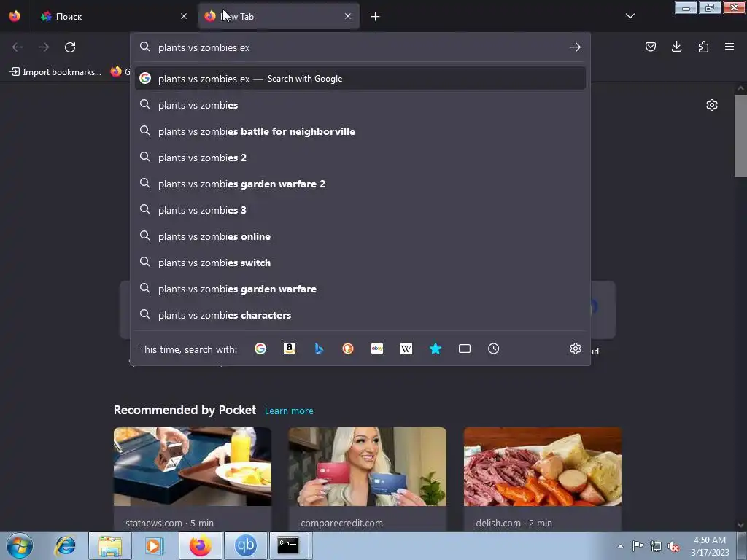Open Windows Media Player from taskbar

click(155, 545)
